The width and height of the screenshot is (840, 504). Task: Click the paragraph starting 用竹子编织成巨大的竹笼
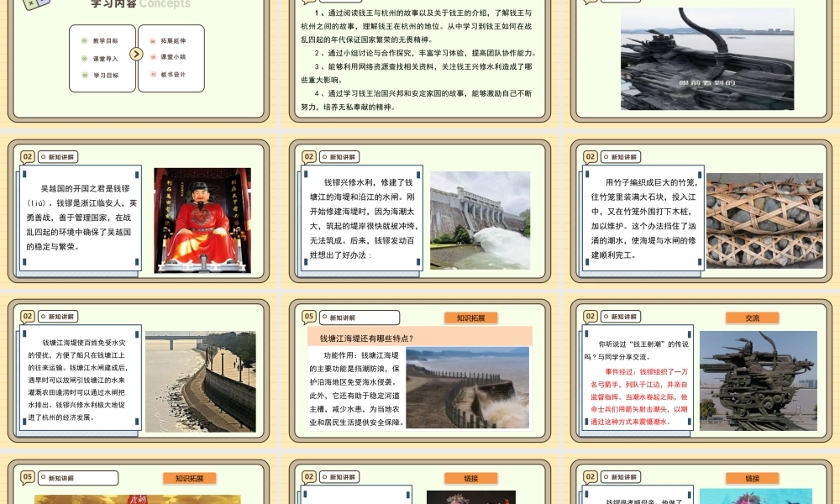[644, 218]
